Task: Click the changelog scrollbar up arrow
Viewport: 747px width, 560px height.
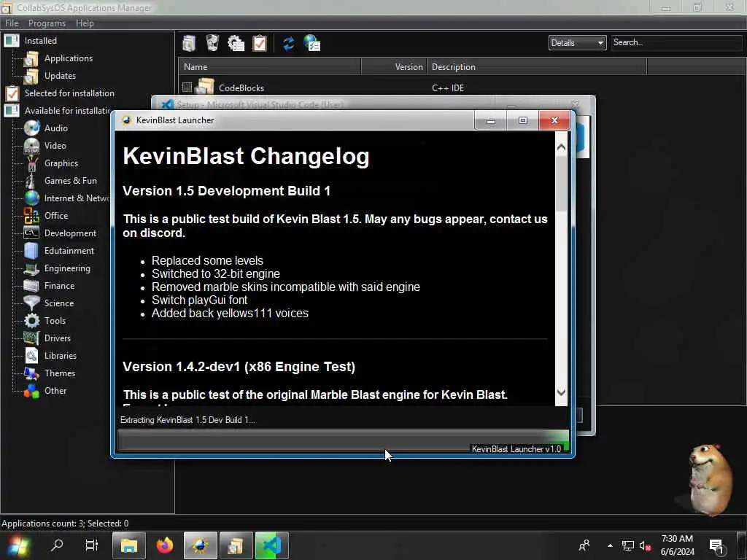Action: click(561, 147)
